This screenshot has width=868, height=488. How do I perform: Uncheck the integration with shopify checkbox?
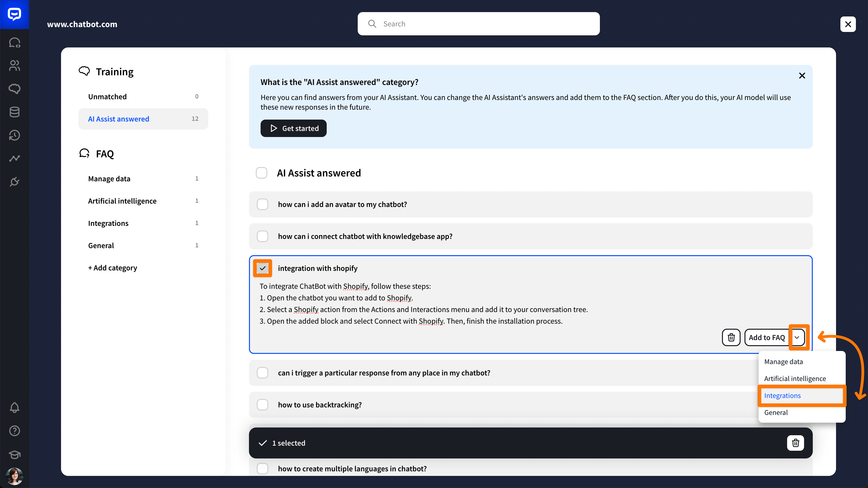(x=263, y=268)
